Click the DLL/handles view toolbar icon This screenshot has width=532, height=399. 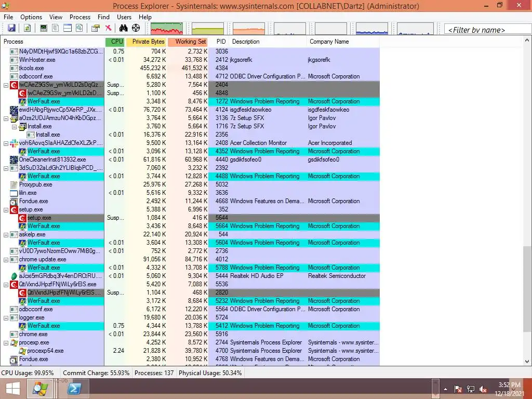[79, 28]
